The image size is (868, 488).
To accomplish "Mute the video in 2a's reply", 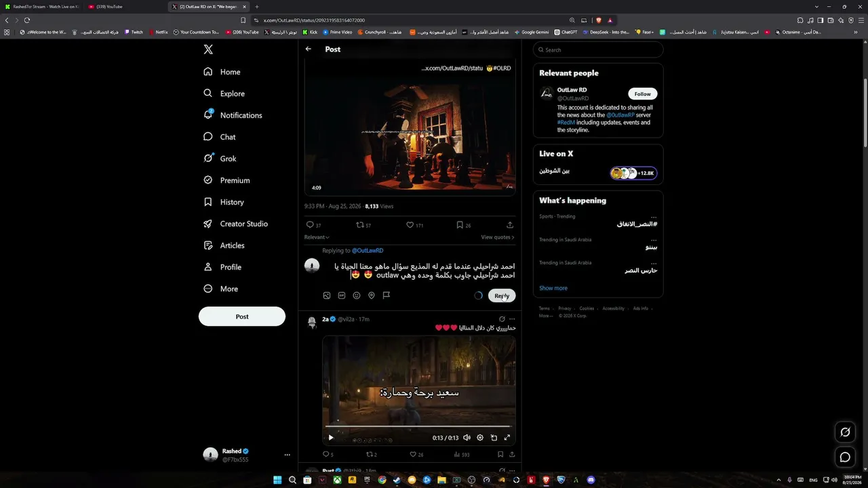I will [x=467, y=438].
